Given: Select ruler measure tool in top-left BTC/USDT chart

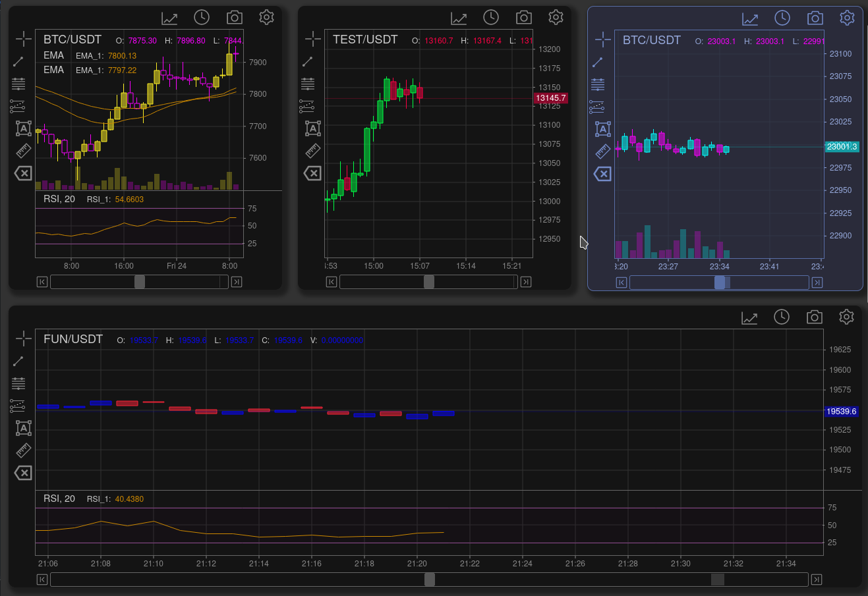Looking at the screenshot, I should (24, 151).
